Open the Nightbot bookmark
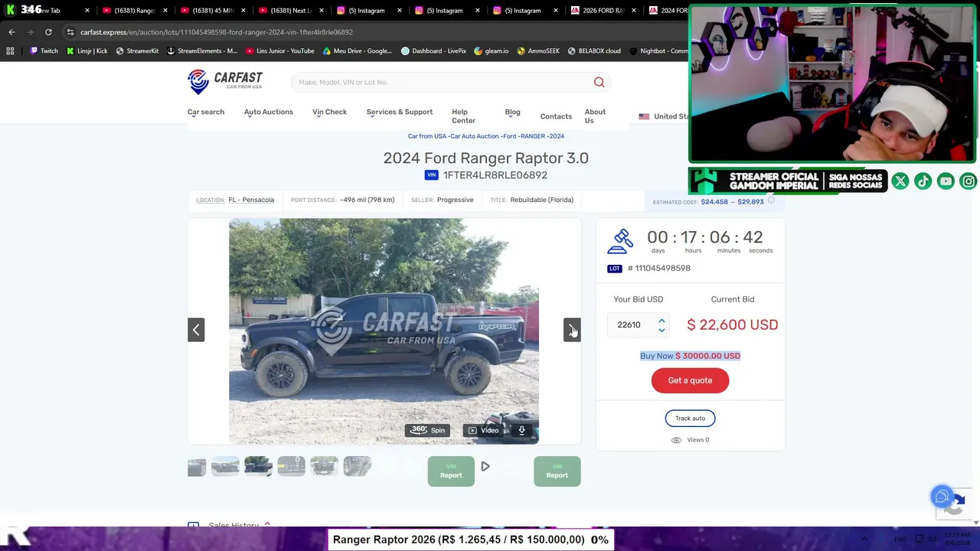The height and width of the screenshot is (551, 980). [658, 51]
